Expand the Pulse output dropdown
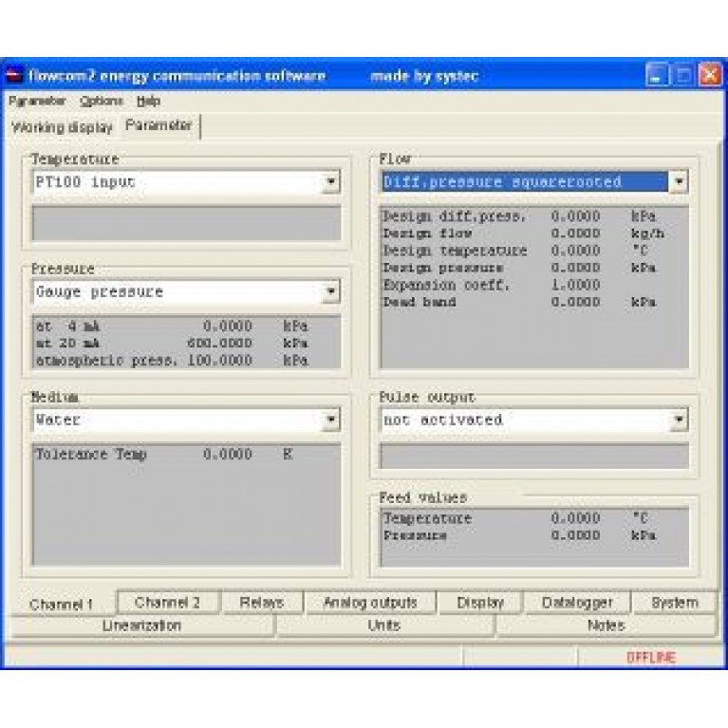The image size is (728, 728). coord(679,420)
